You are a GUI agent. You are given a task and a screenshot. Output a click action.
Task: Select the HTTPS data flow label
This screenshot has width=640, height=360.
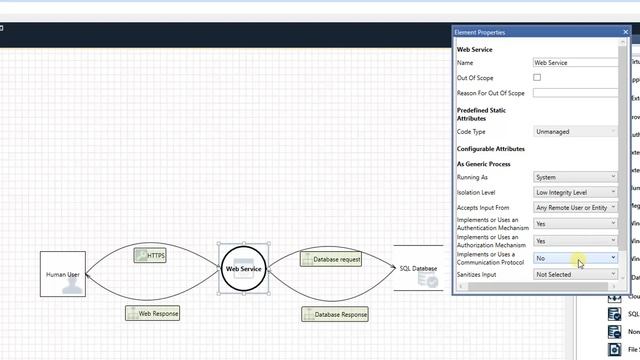(150, 256)
